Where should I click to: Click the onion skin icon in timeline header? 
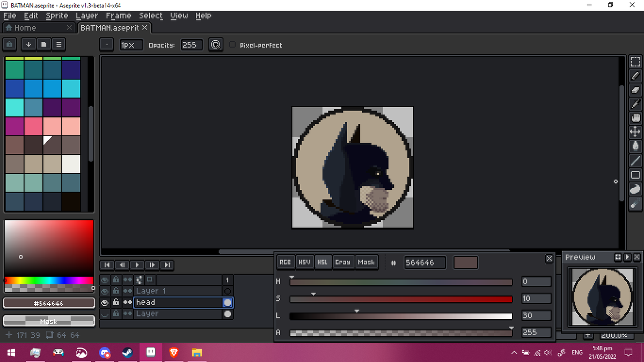point(150,279)
